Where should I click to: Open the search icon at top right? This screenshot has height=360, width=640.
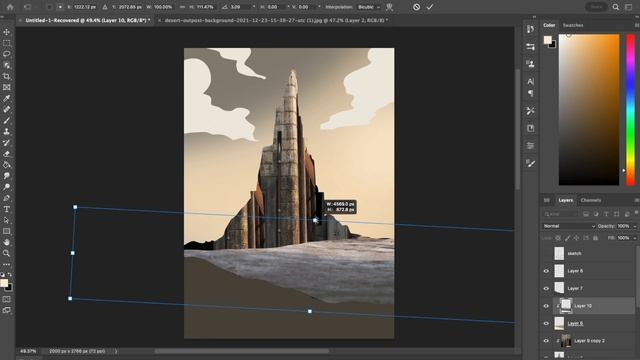(616, 7)
